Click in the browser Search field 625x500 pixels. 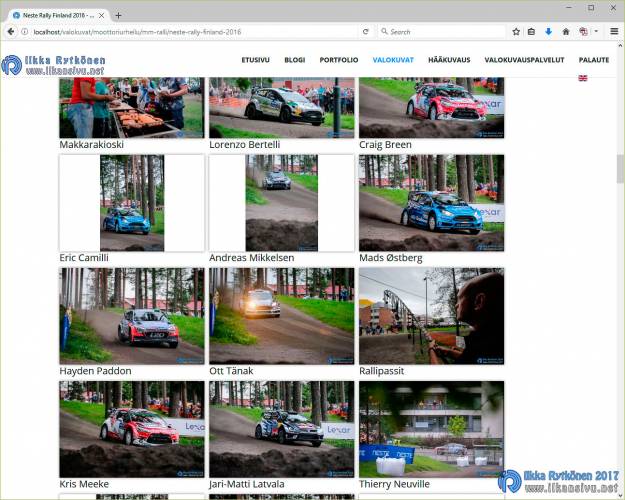tap(445, 32)
